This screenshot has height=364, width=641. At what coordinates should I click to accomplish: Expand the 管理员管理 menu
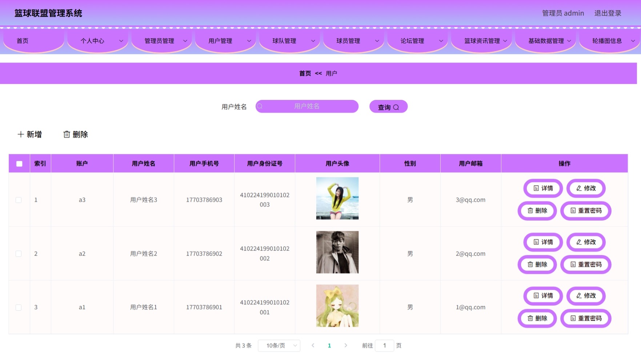tap(161, 41)
